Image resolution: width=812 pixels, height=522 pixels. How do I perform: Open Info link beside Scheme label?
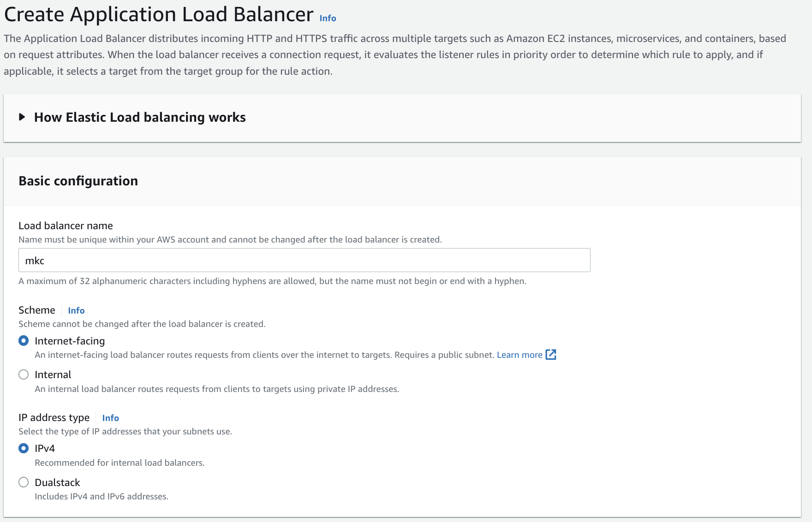point(76,310)
